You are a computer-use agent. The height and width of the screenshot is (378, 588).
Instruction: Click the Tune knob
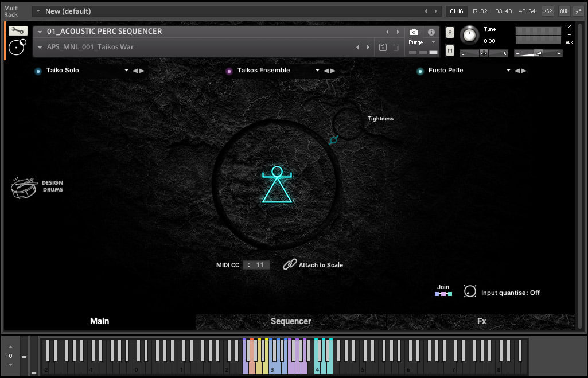470,35
